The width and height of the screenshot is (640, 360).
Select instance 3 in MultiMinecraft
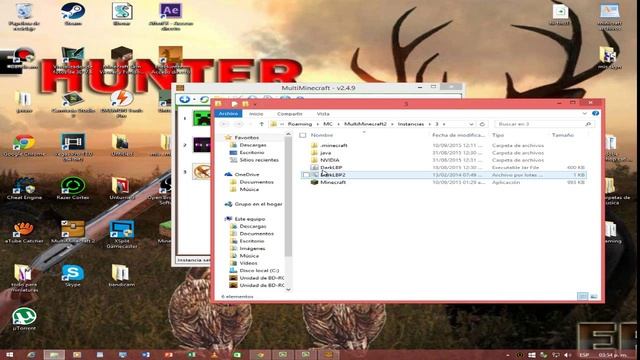click(x=201, y=171)
